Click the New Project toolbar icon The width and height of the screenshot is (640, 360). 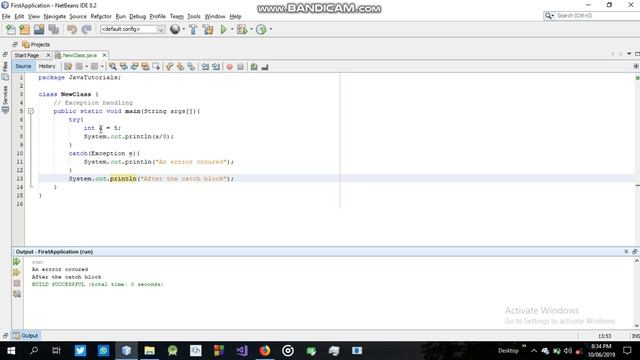[x=25, y=29]
